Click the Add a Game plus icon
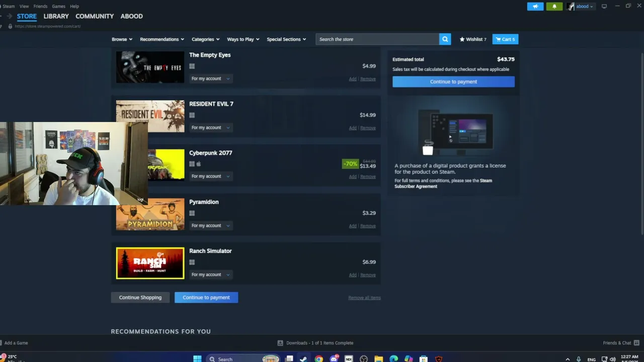This screenshot has width=644, height=362. 2,343
